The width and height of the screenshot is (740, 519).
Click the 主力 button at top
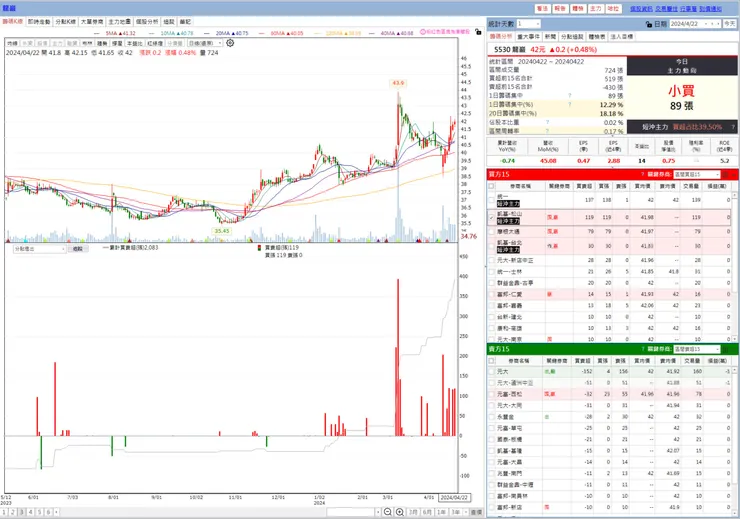tap(596, 8)
